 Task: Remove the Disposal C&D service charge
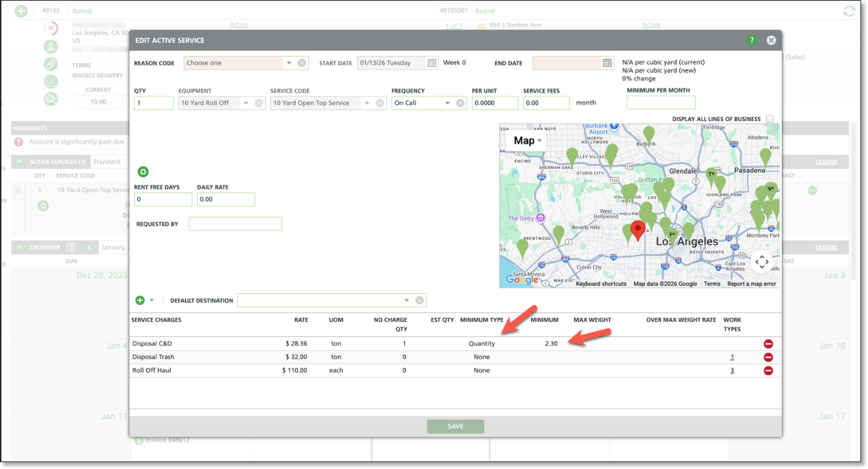[x=768, y=343]
